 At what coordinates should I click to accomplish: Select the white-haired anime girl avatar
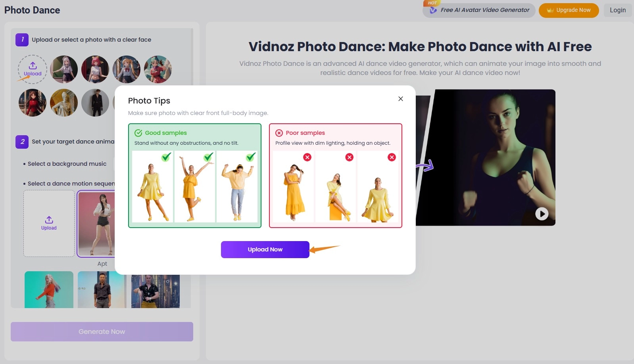[x=64, y=69]
